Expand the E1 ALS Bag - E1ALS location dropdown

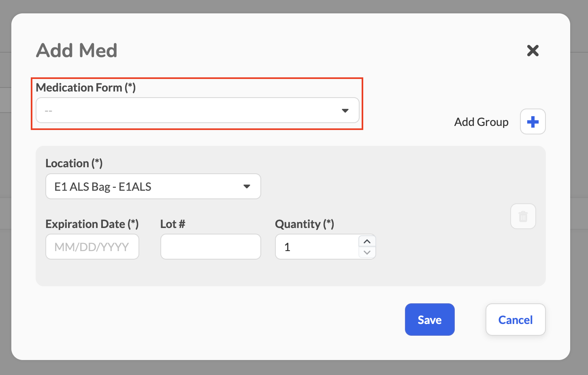click(153, 186)
